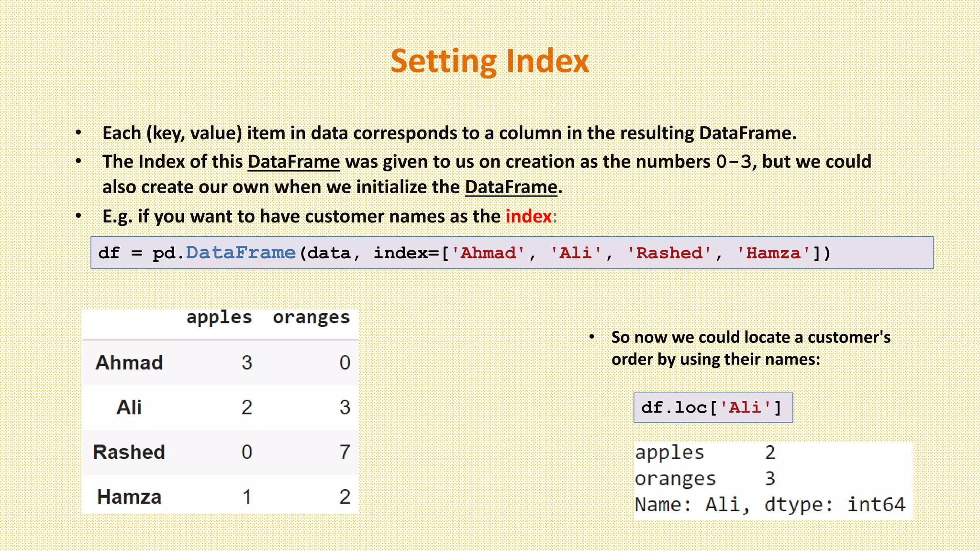Click the 'apples' column header in the table
The width and height of the screenshot is (980, 551).
219,318
